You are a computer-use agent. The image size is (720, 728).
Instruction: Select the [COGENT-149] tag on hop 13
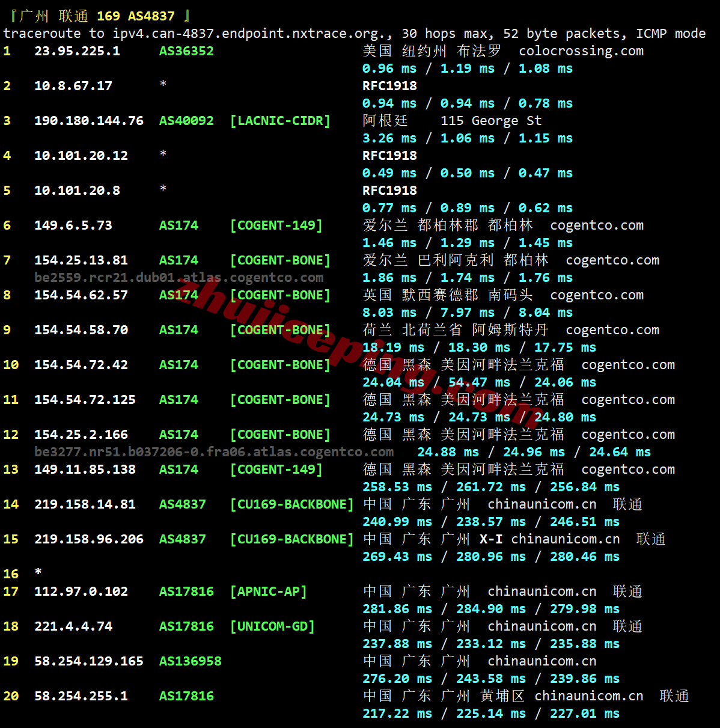coord(276,470)
